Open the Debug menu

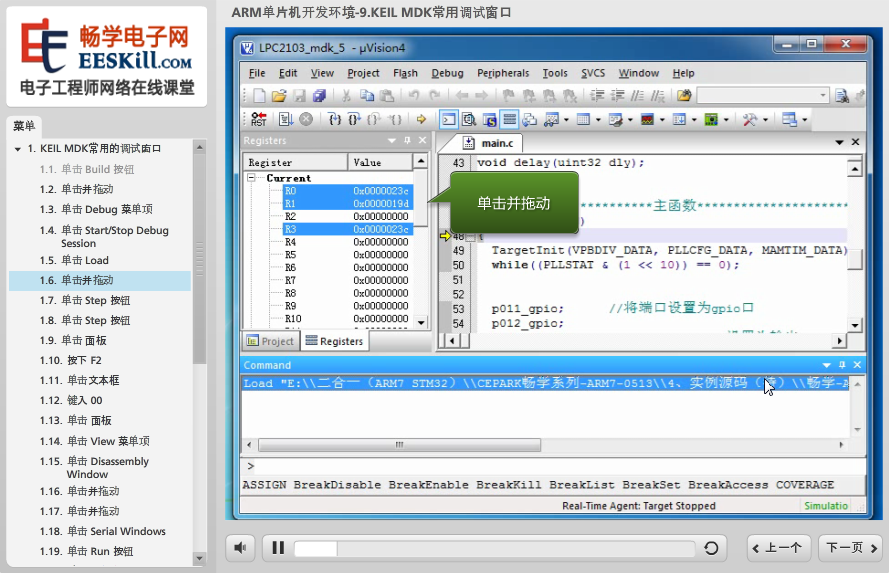coord(447,73)
